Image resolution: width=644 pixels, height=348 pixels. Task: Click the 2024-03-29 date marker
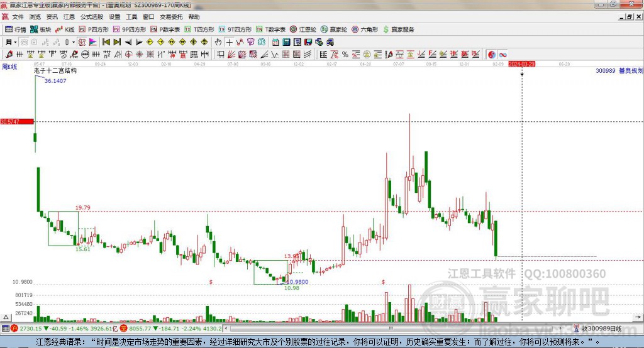pos(521,64)
